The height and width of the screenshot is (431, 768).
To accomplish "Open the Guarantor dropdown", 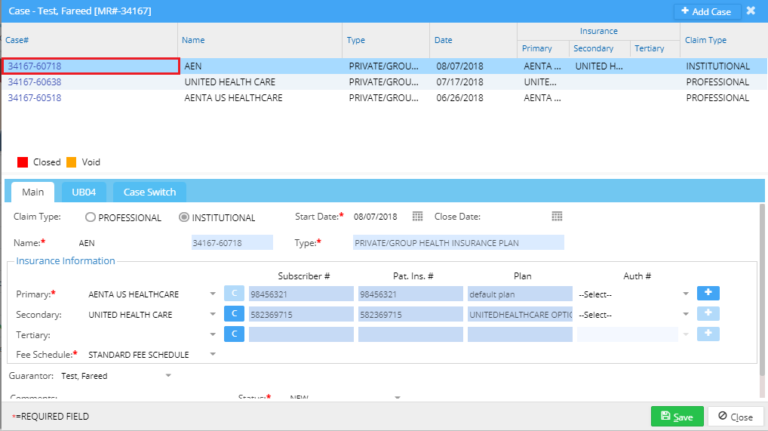I will 168,376.
